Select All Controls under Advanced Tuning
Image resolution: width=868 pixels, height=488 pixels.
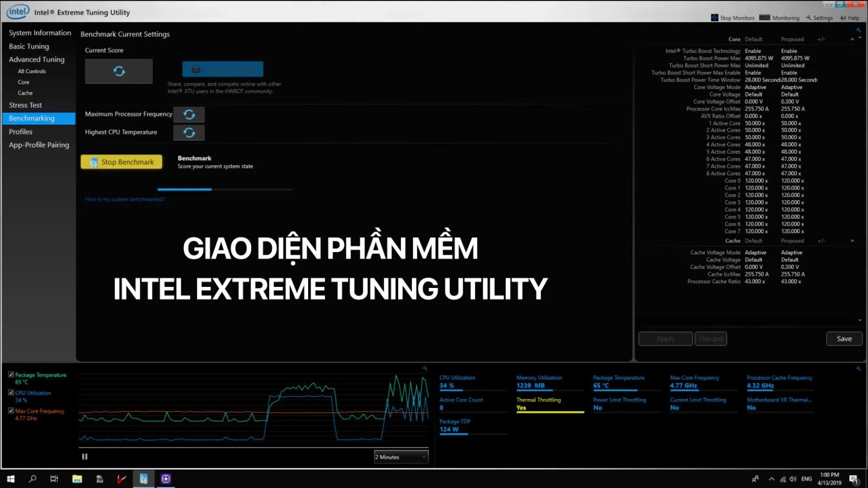[x=32, y=72]
